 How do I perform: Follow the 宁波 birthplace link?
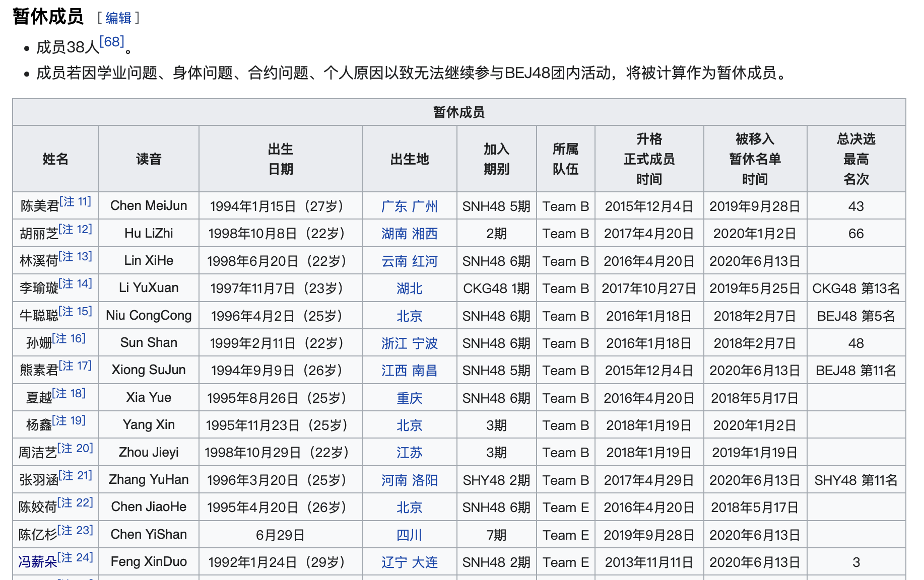(425, 343)
